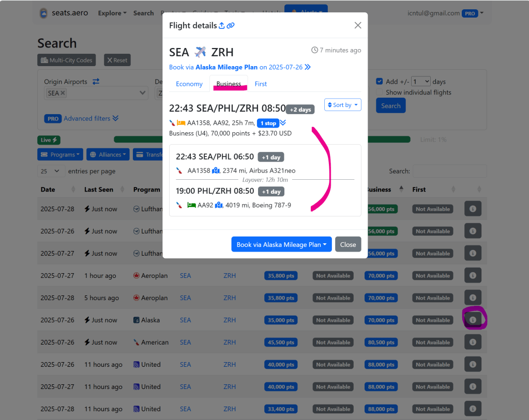Click the Book via Alaska Mileage Plan button
The height and width of the screenshot is (420, 529).
(281, 244)
